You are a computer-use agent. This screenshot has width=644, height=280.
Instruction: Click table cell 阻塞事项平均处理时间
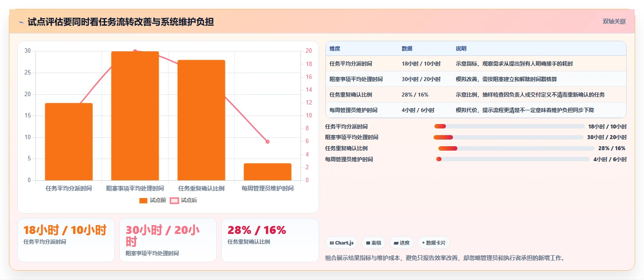coord(356,79)
